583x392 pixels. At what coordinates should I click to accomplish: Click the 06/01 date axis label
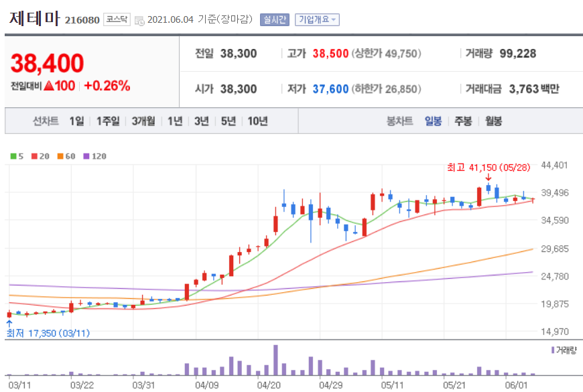tap(516, 385)
